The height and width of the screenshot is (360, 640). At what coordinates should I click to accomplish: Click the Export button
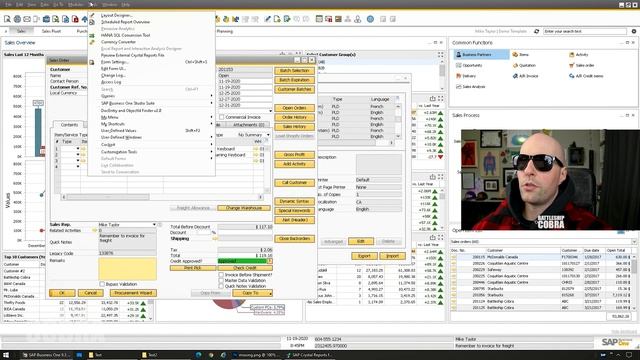coord(364,256)
